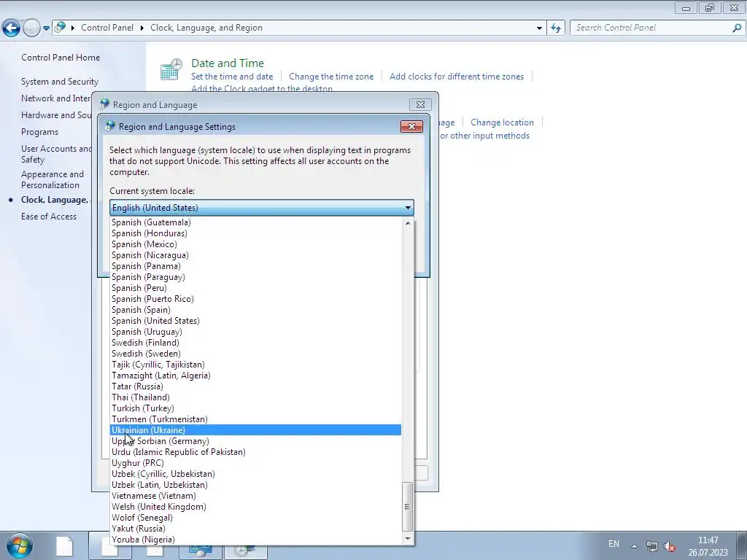
Task: Select Turkmen (Turkmenistan) locale
Action: pyautogui.click(x=256, y=419)
